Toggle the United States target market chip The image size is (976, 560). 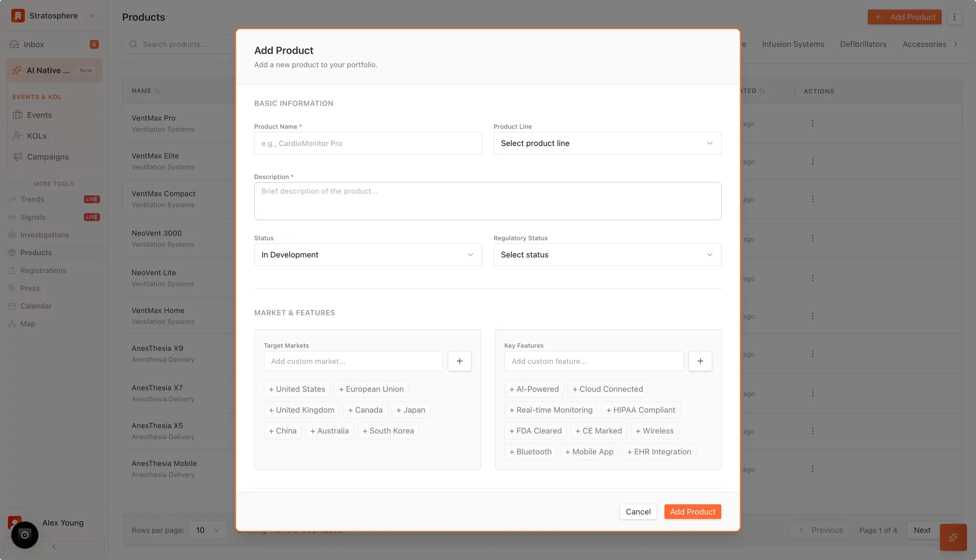click(x=296, y=389)
